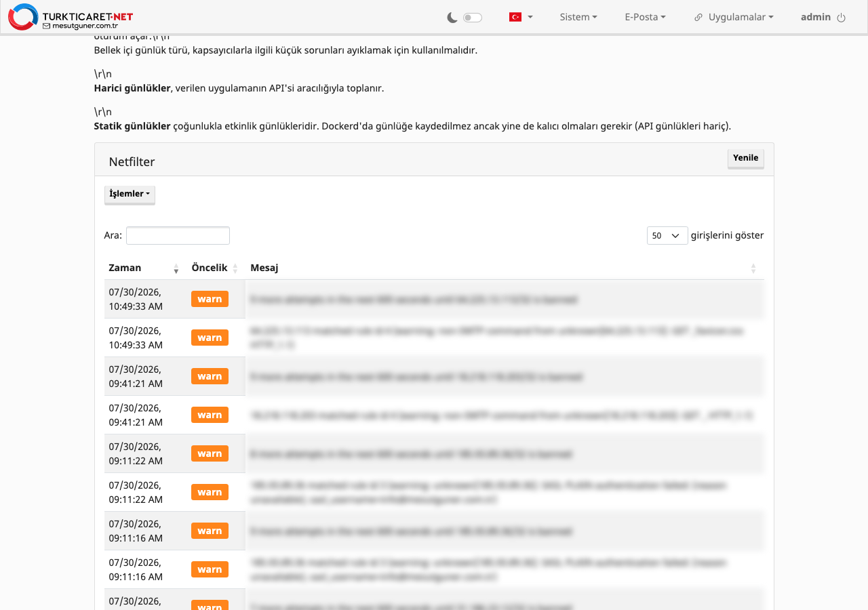Click the envelope icon under the logo
This screenshot has height=610, width=868.
46,26
